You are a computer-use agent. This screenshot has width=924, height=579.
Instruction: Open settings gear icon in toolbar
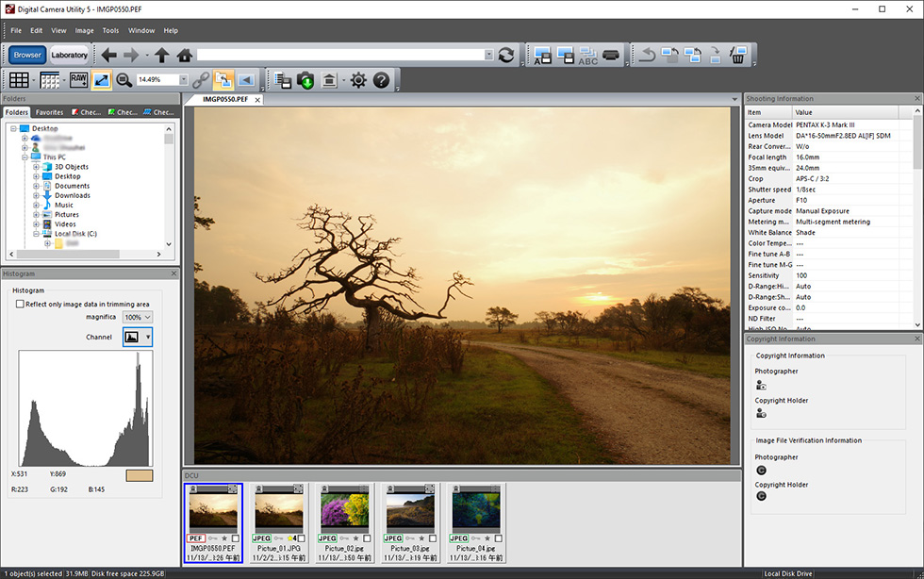click(x=358, y=80)
